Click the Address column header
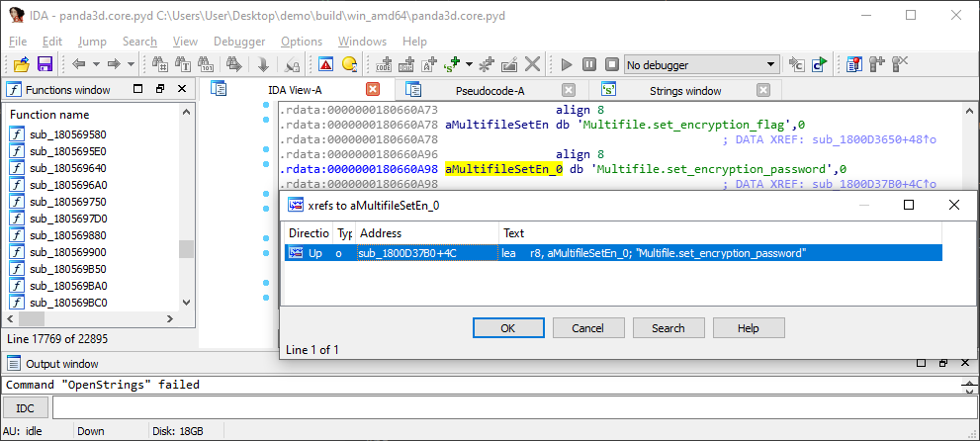The height and width of the screenshot is (441, 980). point(427,233)
